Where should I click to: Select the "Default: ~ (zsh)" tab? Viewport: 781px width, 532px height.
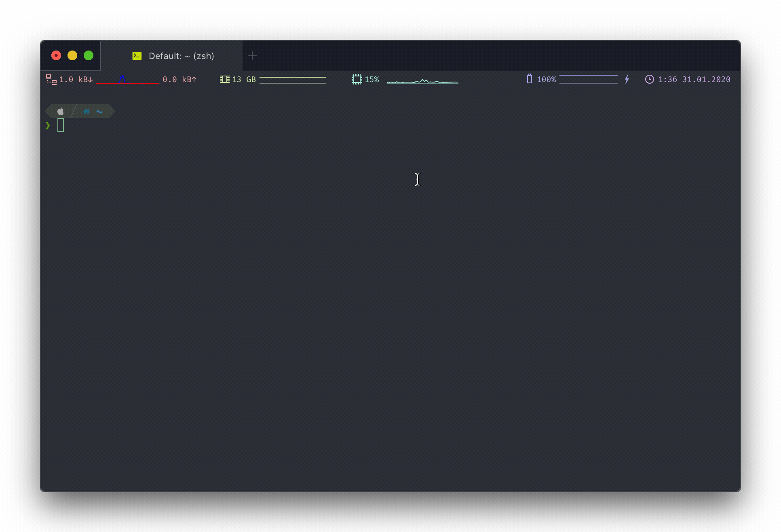coord(181,56)
